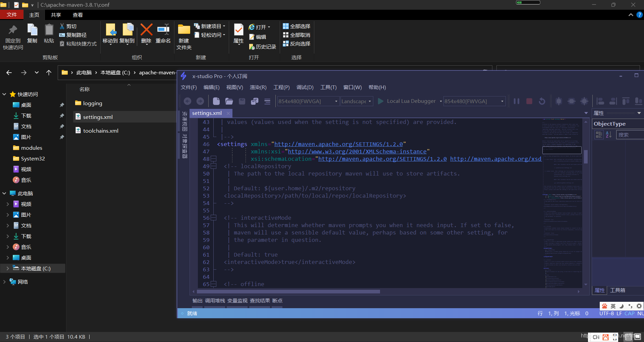Open the second 854x480[FWVGA] dropdown
The image size is (644, 342).
(474, 101)
